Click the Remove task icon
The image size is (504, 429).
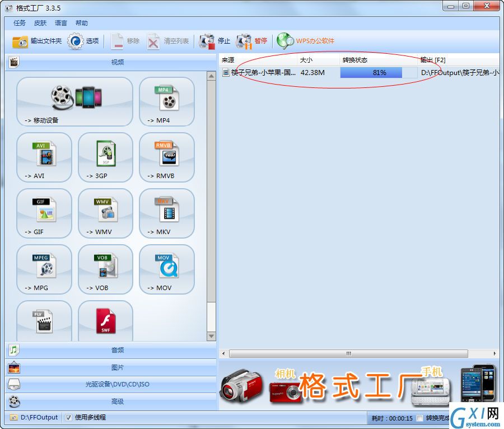coord(118,41)
